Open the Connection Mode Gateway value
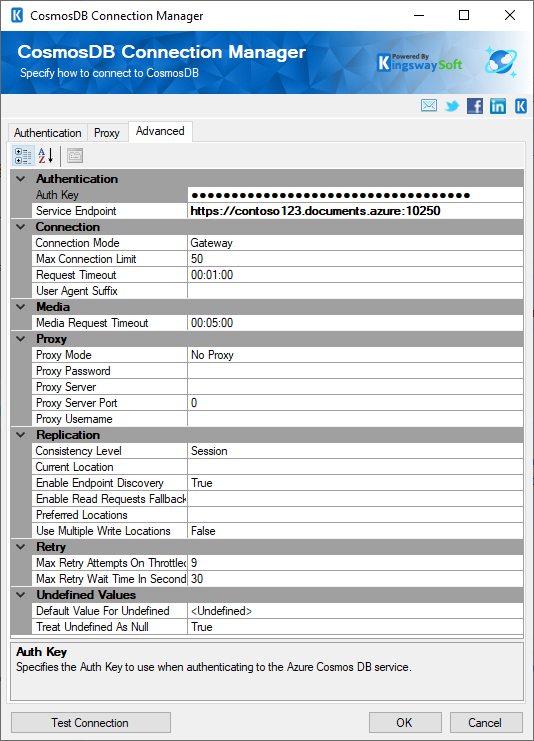This screenshot has width=534, height=741. point(355,243)
